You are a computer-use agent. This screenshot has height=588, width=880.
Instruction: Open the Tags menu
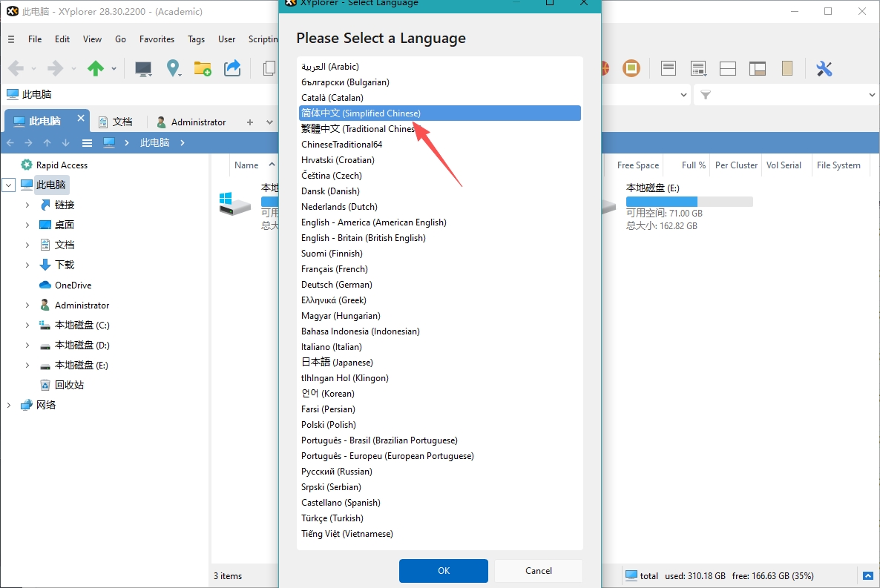click(x=196, y=39)
